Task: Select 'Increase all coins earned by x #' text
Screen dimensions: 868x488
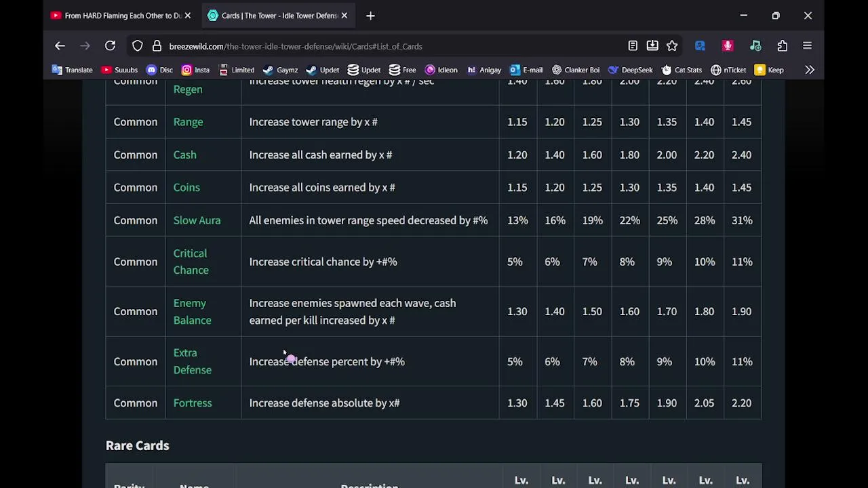Action: pyautogui.click(x=322, y=187)
